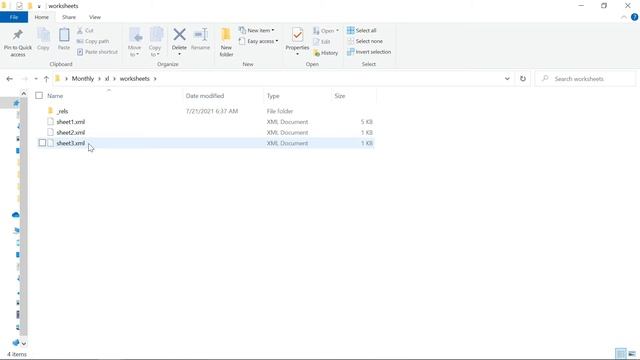Click Pin to Quick access icon

pyautogui.click(x=18, y=35)
